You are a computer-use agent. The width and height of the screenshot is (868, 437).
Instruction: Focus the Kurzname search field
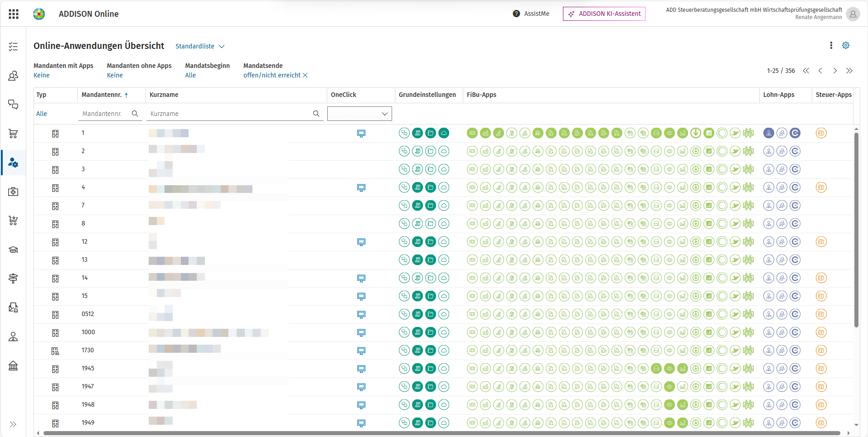tap(235, 114)
